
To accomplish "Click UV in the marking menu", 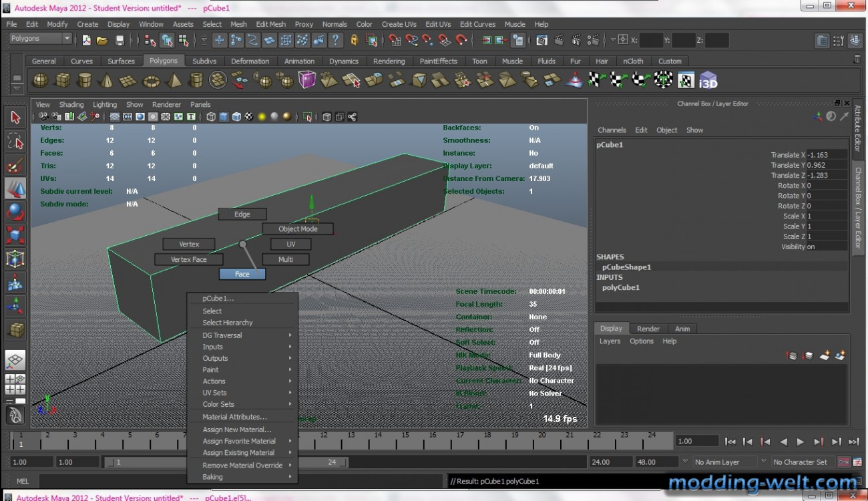I will [x=290, y=244].
